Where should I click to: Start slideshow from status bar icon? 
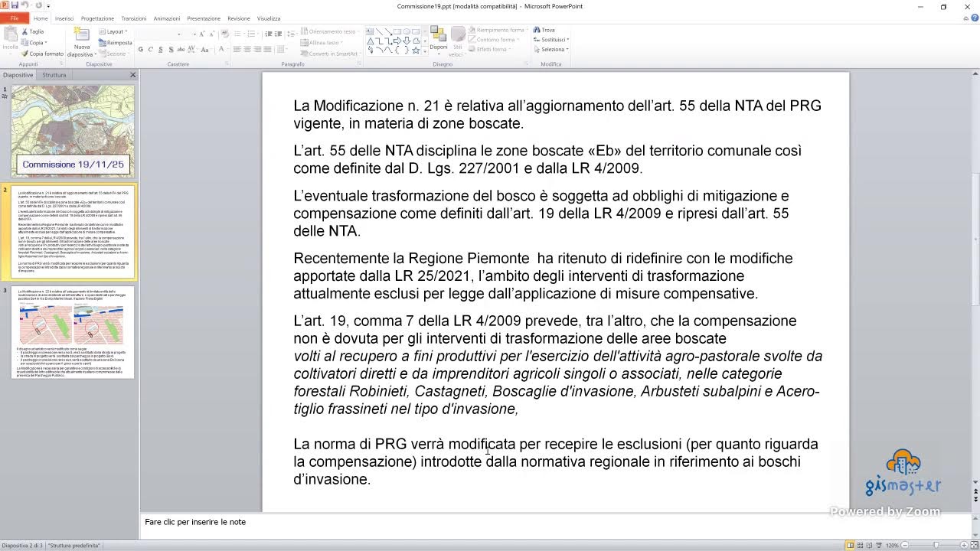(x=880, y=545)
